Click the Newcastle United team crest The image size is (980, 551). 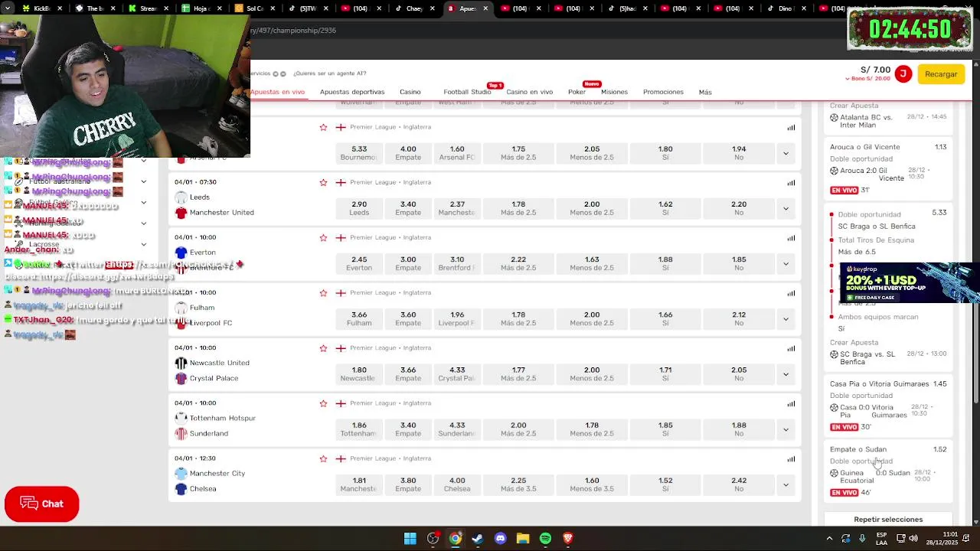(x=181, y=363)
